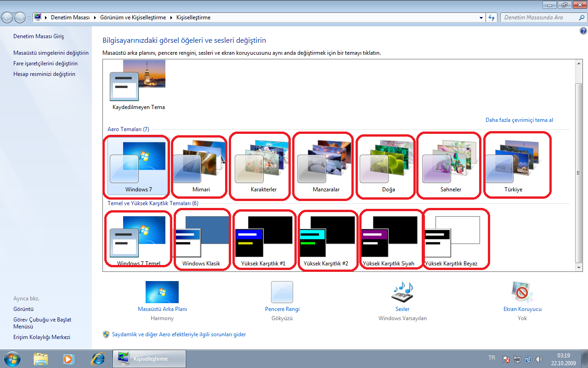Image resolution: width=588 pixels, height=368 pixels.
Task: Open the Sesler sound settings icon
Action: click(402, 292)
